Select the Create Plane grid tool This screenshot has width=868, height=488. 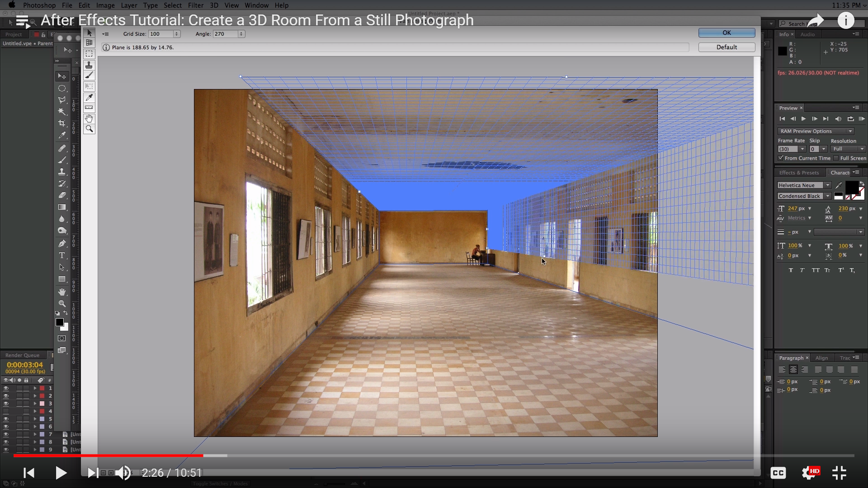(89, 43)
